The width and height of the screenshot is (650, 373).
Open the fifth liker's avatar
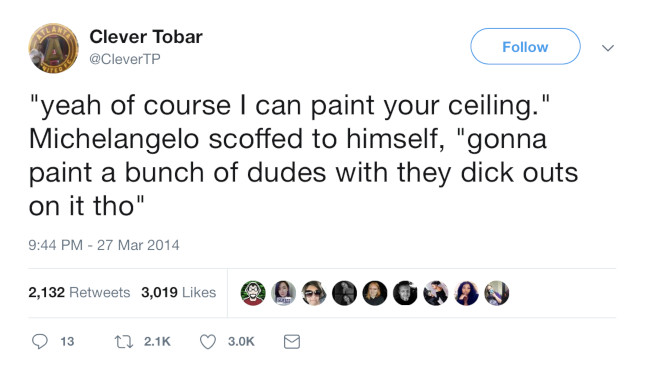(x=375, y=293)
